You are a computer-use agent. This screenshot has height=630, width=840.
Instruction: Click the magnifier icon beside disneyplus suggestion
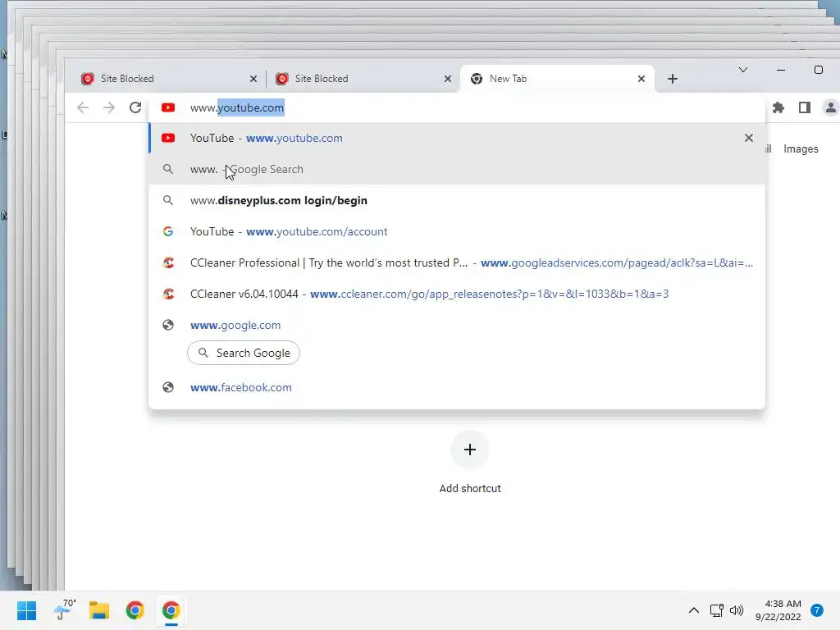(x=168, y=200)
